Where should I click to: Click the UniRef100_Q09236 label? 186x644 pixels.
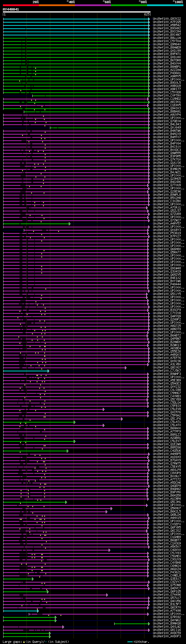pyautogui.click(x=167, y=361)
